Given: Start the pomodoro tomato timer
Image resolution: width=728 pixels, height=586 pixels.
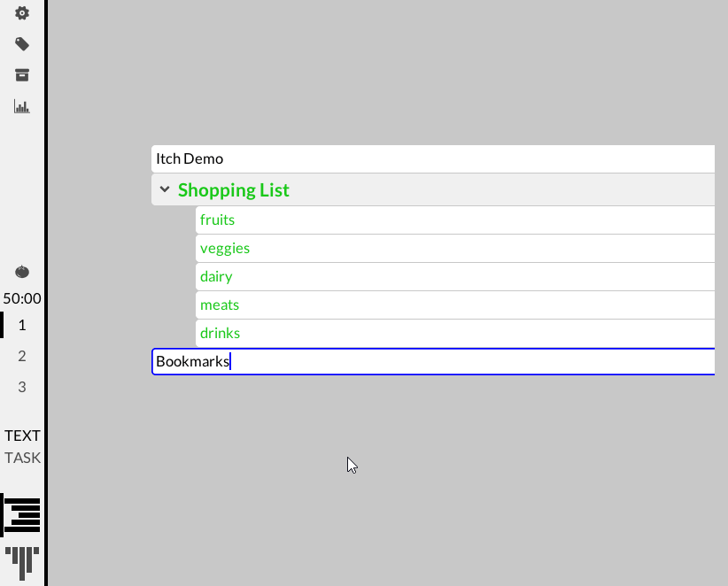Looking at the screenshot, I should [22, 272].
